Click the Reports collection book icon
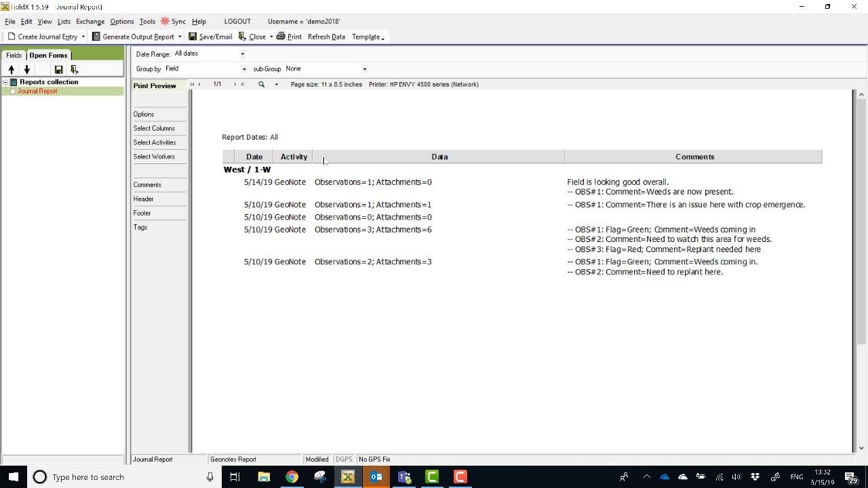 coord(14,82)
